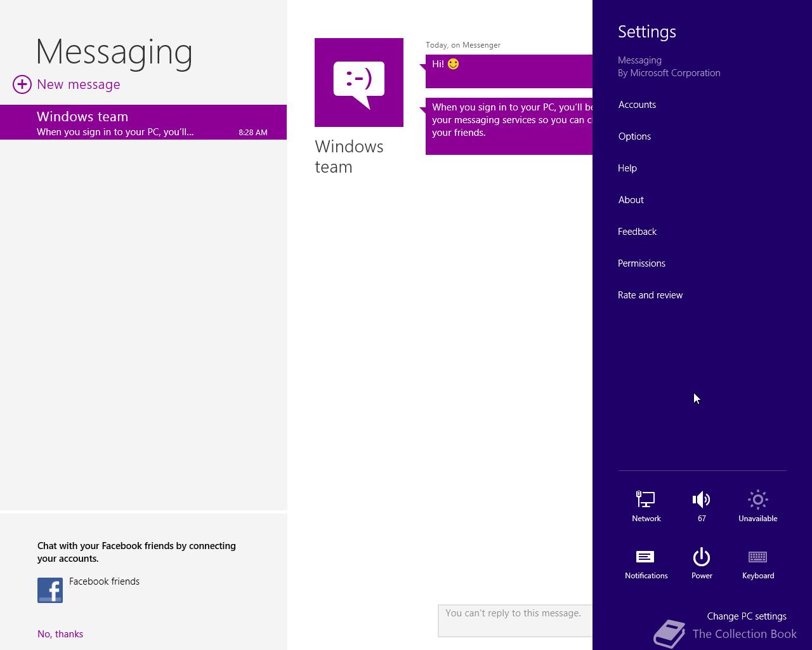The width and height of the screenshot is (812, 650).
Task: Click the No, thanks link
Action: (x=60, y=634)
